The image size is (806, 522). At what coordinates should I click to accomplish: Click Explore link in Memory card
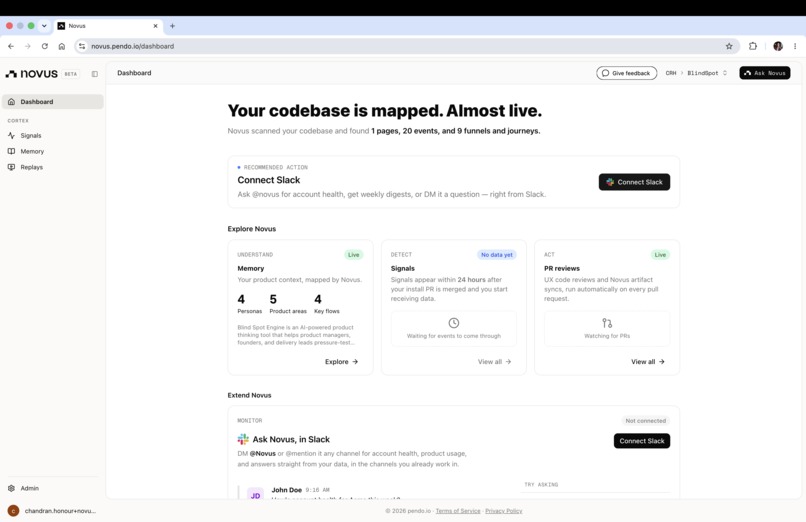[341, 362]
